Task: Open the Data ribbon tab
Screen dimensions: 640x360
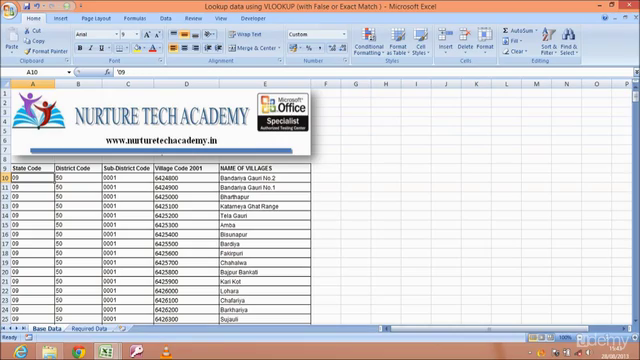Action: 166,18
